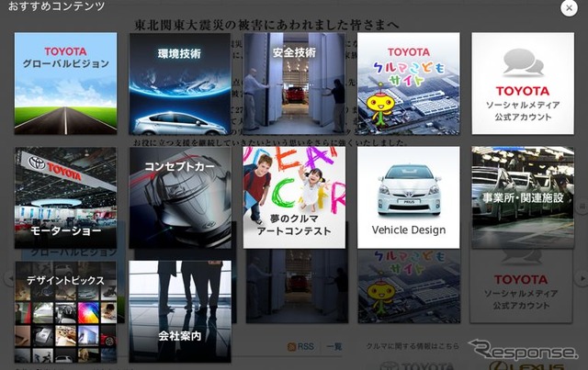588x370 pixels.
Task: Open the 環境技術 tile
Action: (180, 84)
